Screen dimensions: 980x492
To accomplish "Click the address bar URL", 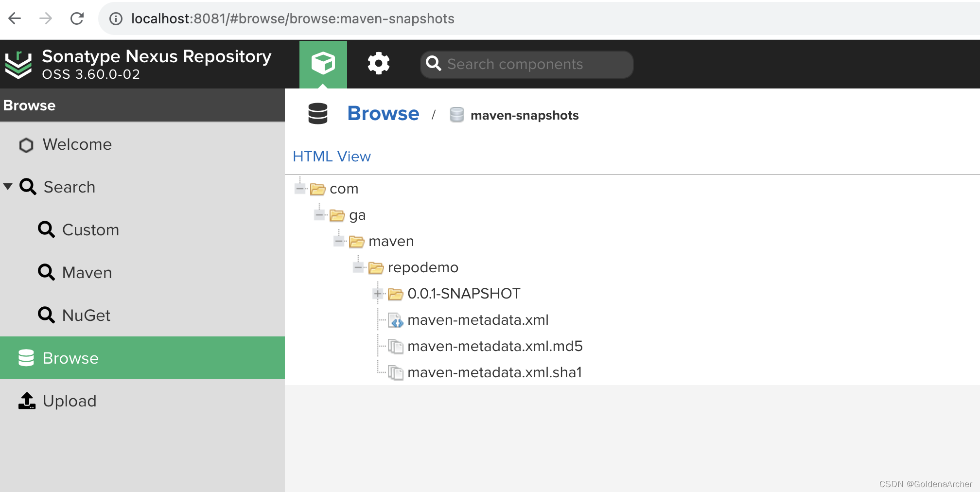I will click(293, 19).
